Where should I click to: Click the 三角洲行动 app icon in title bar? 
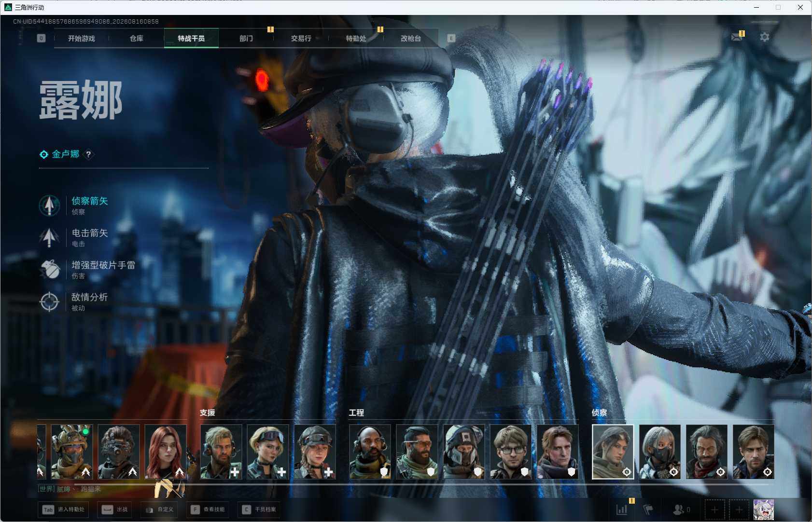point(8,7)
